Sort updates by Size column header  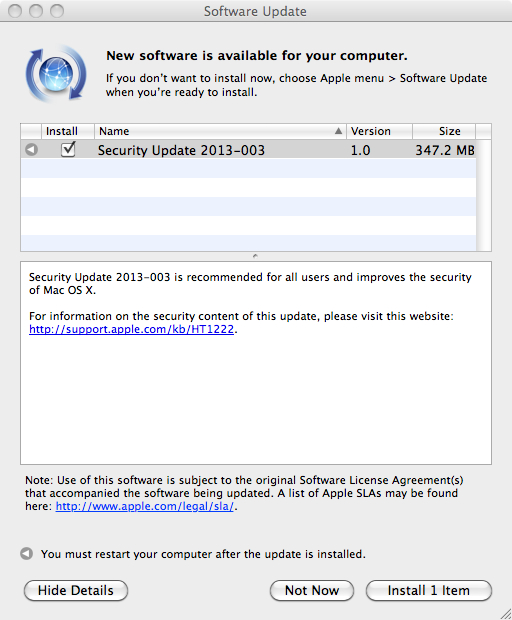pyautogui.click(x=444, y=131)
